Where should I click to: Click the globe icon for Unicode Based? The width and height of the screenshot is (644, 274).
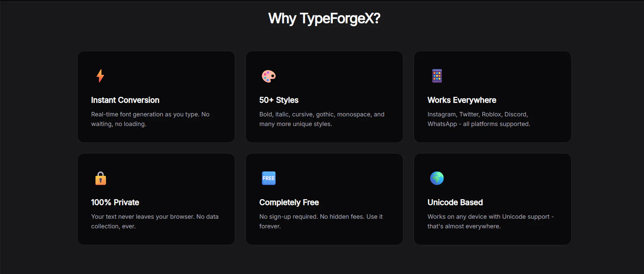coord(437,178)
